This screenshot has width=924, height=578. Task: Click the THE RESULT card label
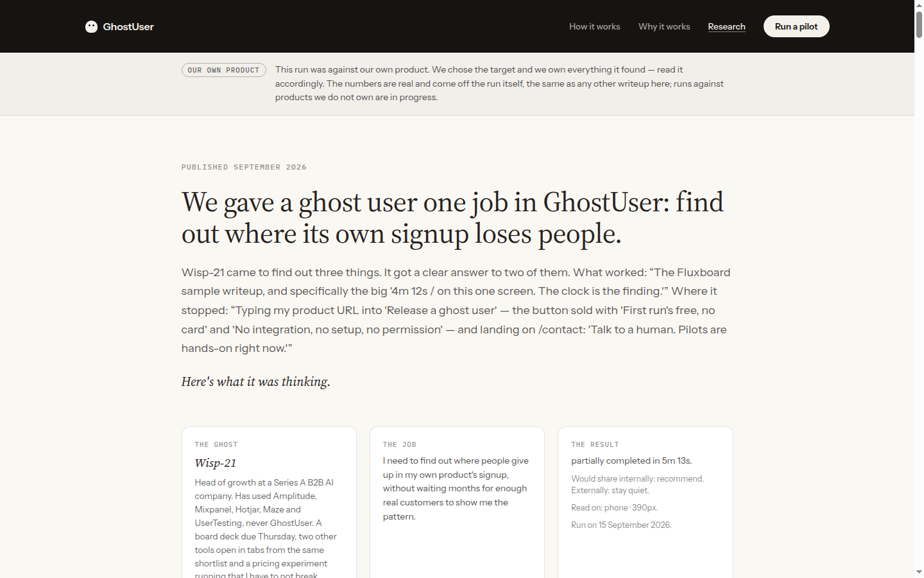(x=595, y=444)
